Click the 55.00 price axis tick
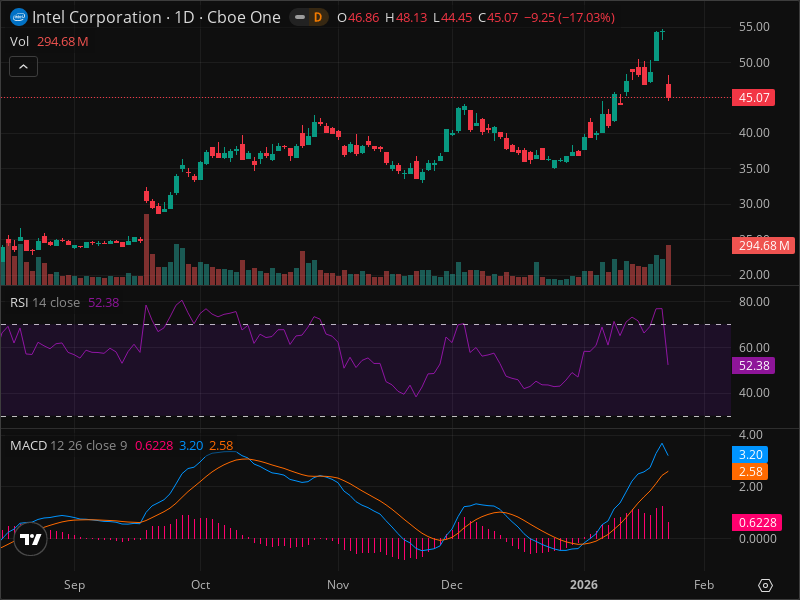 pos(754,27)
